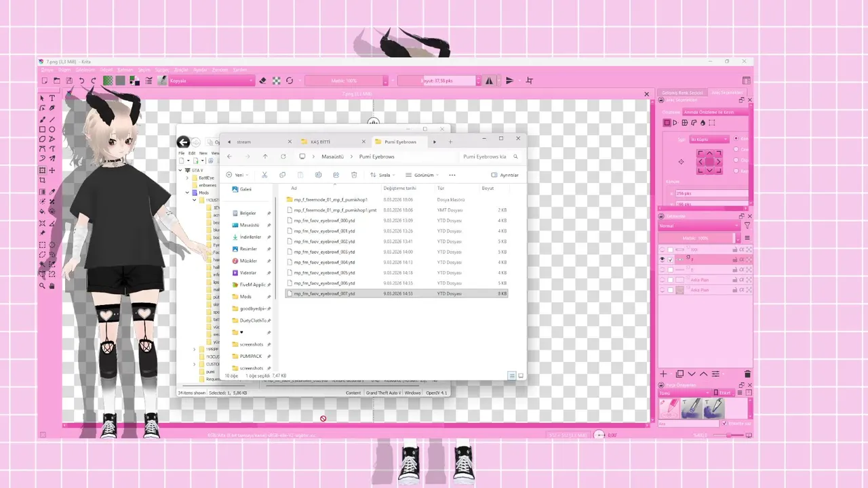
Task: Click Krita's New document toolbar icon
Action: point(45,81)
